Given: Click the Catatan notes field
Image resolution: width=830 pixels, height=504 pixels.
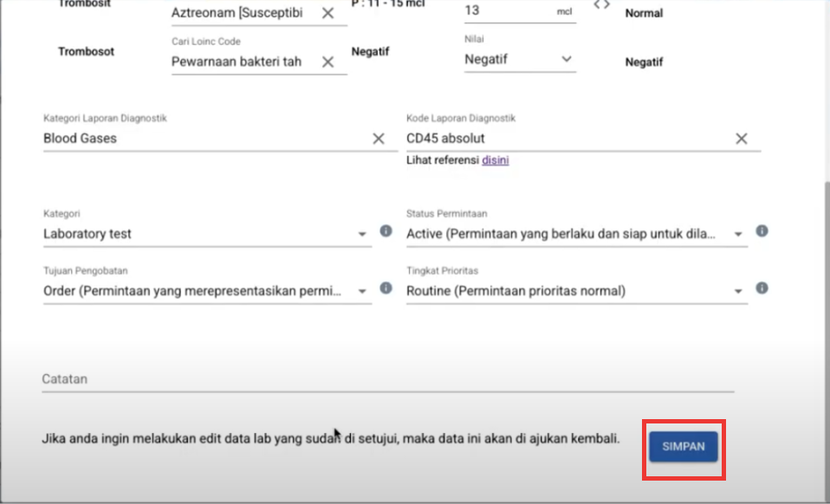Looking at the screenshot, I should 387,379.
